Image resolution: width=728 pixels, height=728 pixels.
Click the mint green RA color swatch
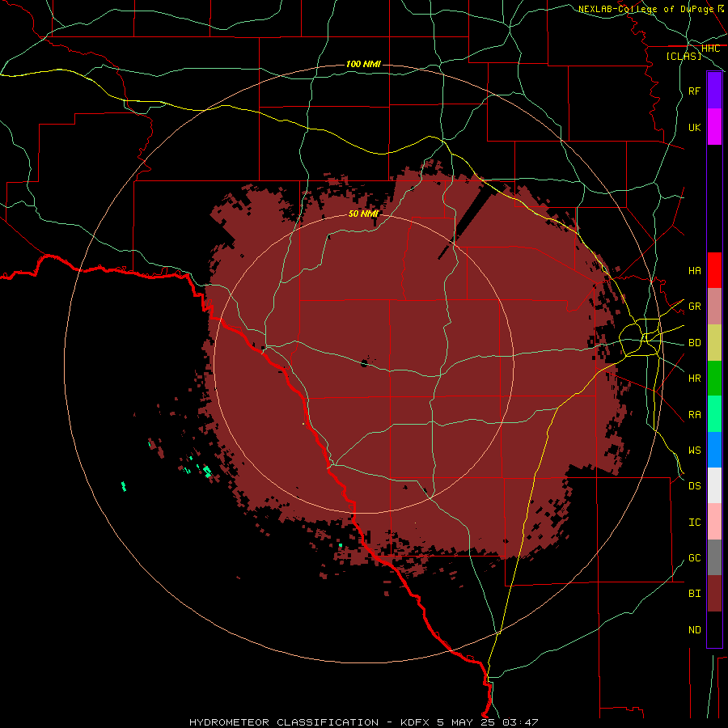714,414
